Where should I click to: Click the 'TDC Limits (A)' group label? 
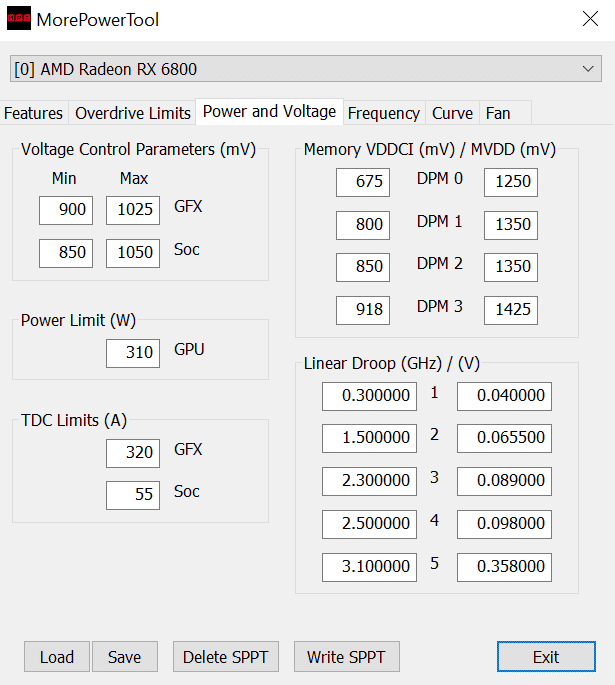click(74, 421)
